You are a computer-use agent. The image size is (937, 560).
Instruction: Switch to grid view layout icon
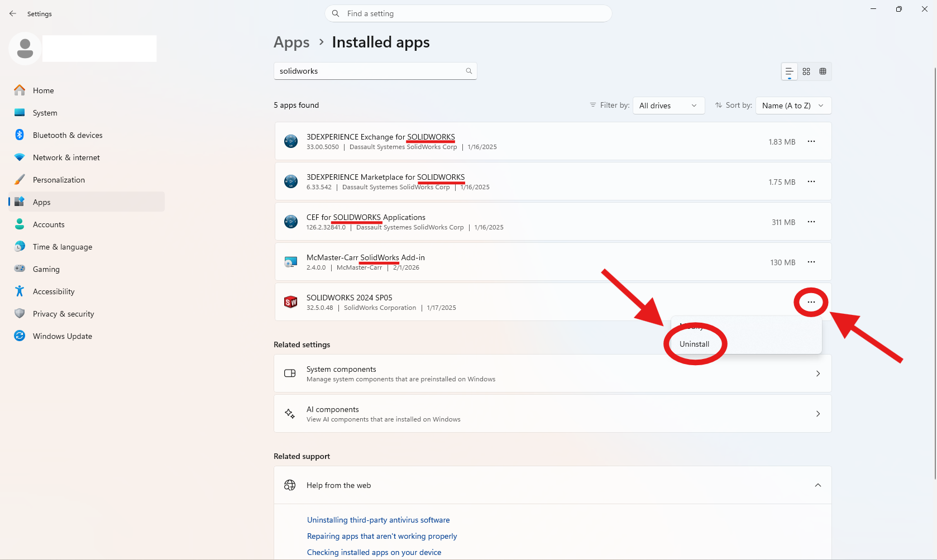tap(806, 71)
